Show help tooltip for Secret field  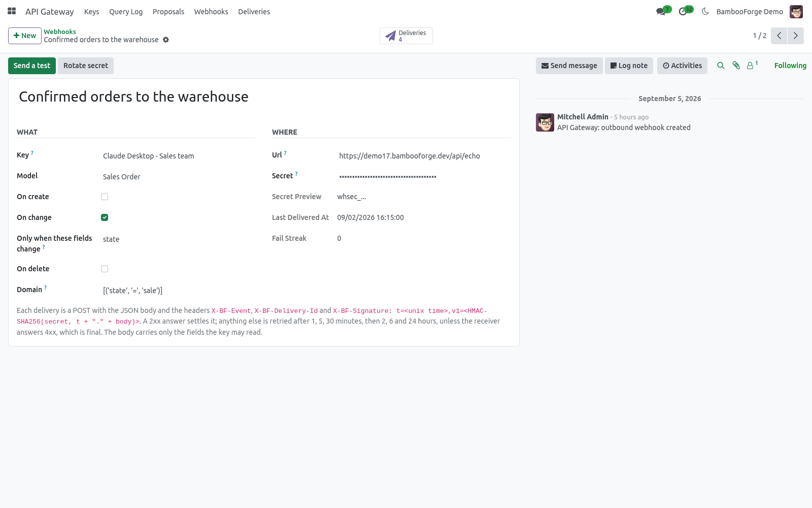coord(296,174)
